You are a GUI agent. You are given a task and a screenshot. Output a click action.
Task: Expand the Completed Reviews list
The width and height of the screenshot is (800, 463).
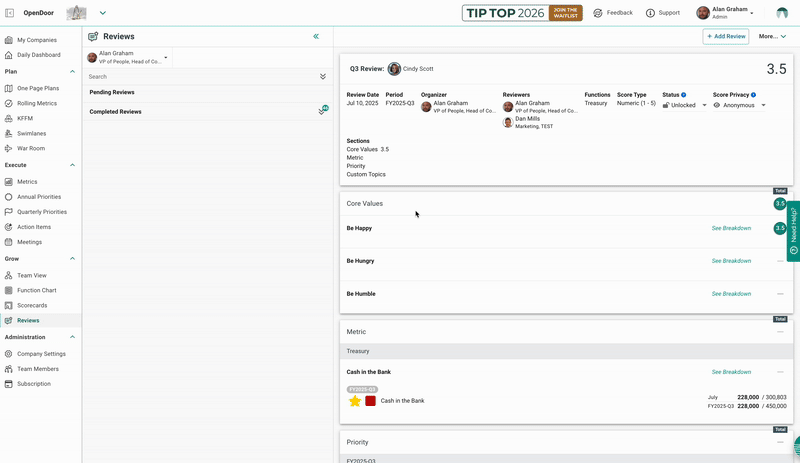click(322, 112)
